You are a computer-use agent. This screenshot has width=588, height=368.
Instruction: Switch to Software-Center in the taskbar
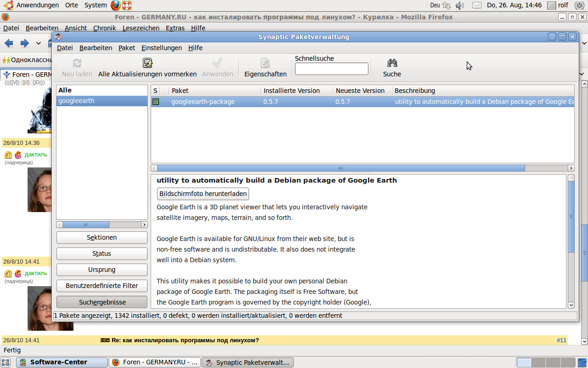tap(62, 362)
